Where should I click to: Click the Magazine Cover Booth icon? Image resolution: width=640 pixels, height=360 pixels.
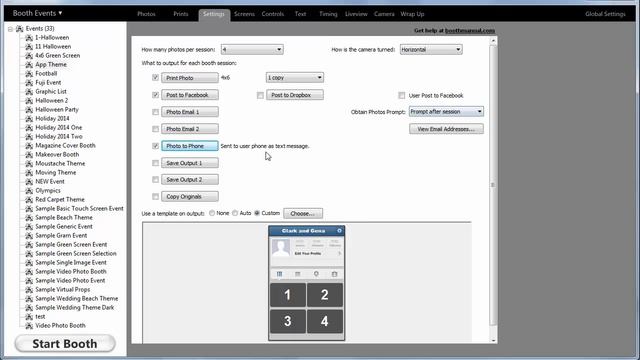point(29,146)
